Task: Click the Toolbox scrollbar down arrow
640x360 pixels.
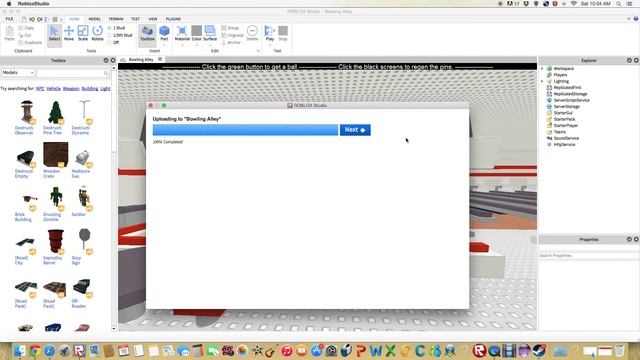Action: pyautogui.click(x=114, y=328)
